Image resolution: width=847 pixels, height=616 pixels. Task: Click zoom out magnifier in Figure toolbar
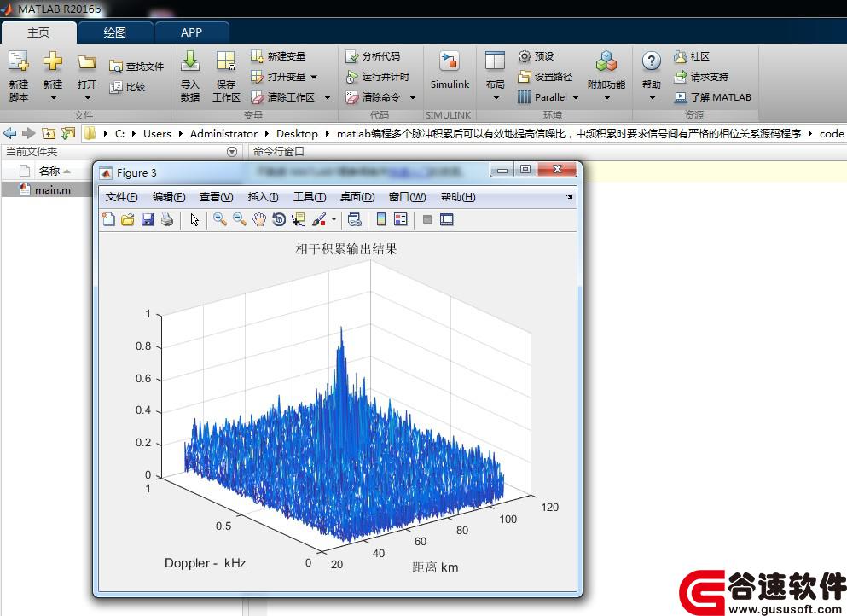click(240, 219)
